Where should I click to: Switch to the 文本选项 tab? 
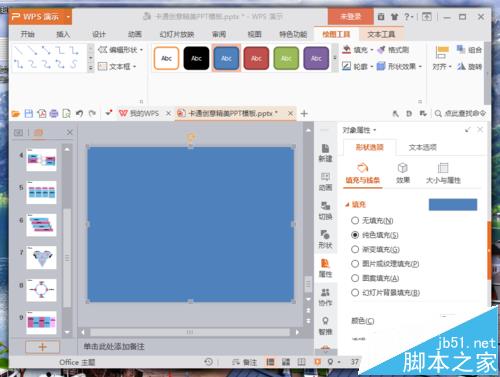[x=422, y=147]
